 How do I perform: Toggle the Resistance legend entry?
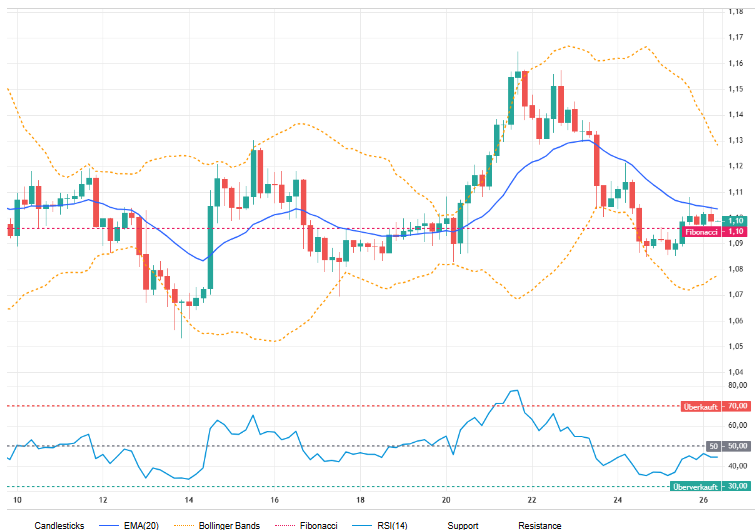(540, 525)
